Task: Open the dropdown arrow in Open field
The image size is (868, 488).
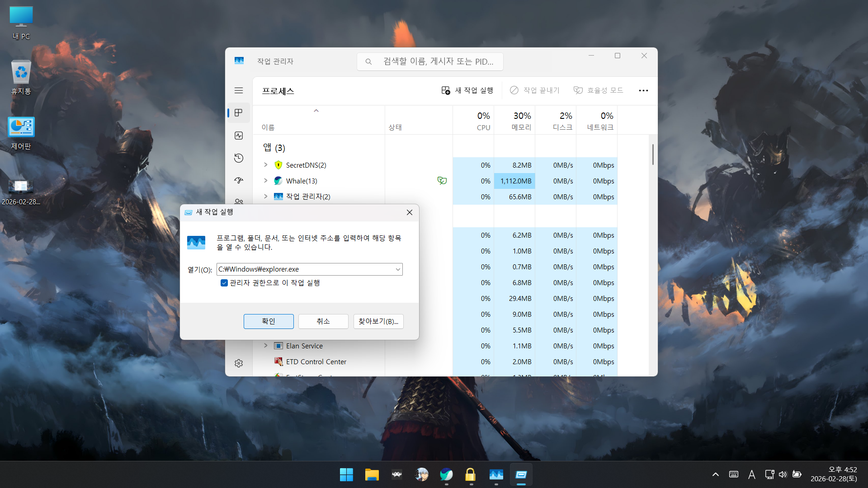Action: pos(398,269)
